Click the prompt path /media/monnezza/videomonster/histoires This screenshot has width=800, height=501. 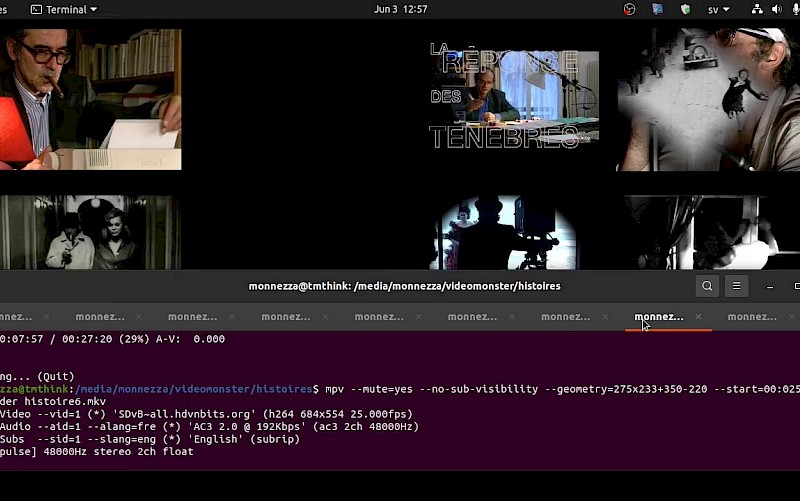click(x=193, y=389)
